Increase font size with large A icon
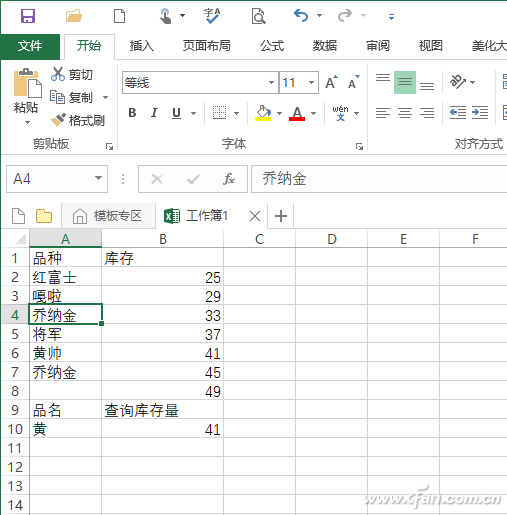 pos(331,82)
